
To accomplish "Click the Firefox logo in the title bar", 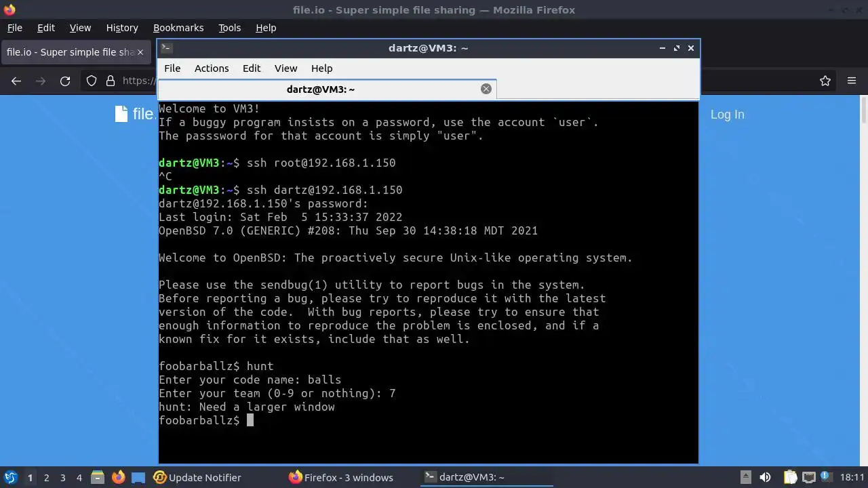I will point(9,9).
